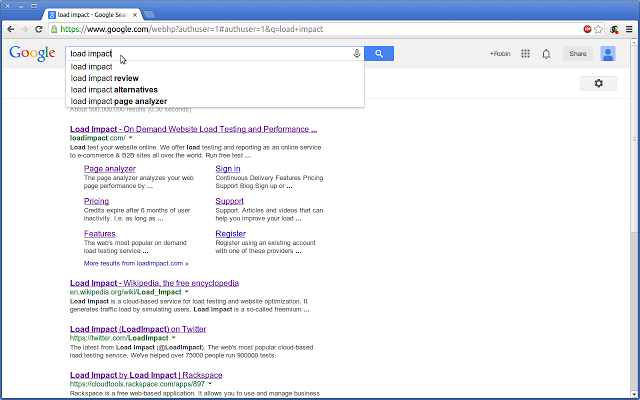The height and width of the screenshot is (400, 640).
Task: Open Load Impact on Twitter result
Action: click(138, 329)
